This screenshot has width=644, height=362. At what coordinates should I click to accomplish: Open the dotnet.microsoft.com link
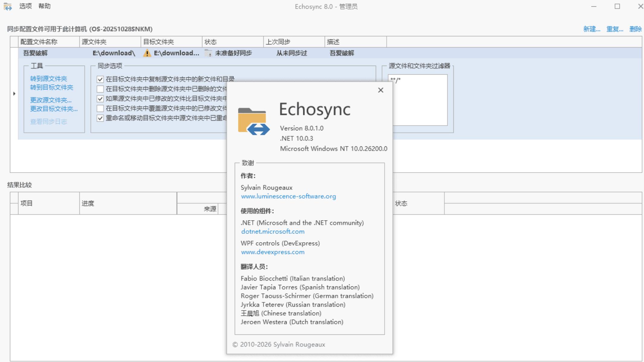click(272, 231)
